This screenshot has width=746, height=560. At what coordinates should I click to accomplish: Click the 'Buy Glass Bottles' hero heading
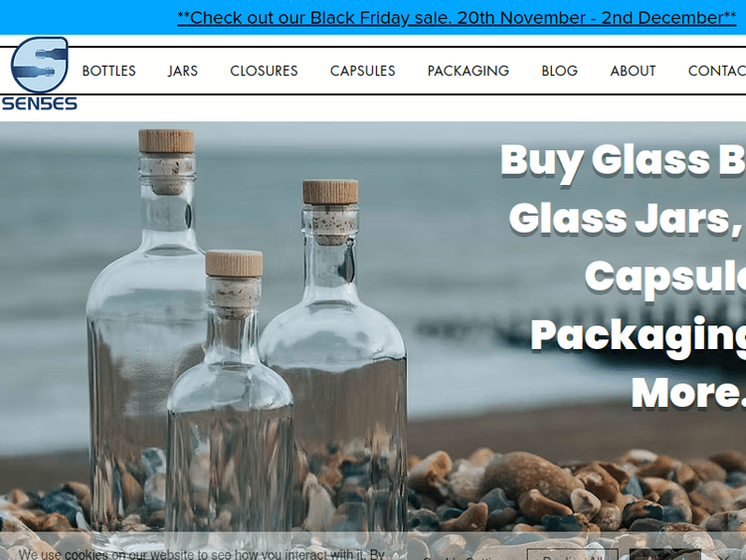[623, 161]
